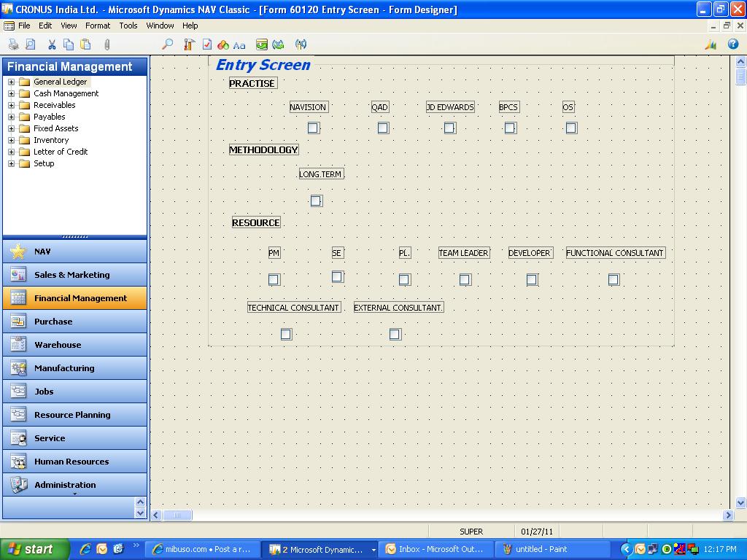Expand the General Ledger tree node
The width and height of the screenshot is (747, 560).
point(12,82)
